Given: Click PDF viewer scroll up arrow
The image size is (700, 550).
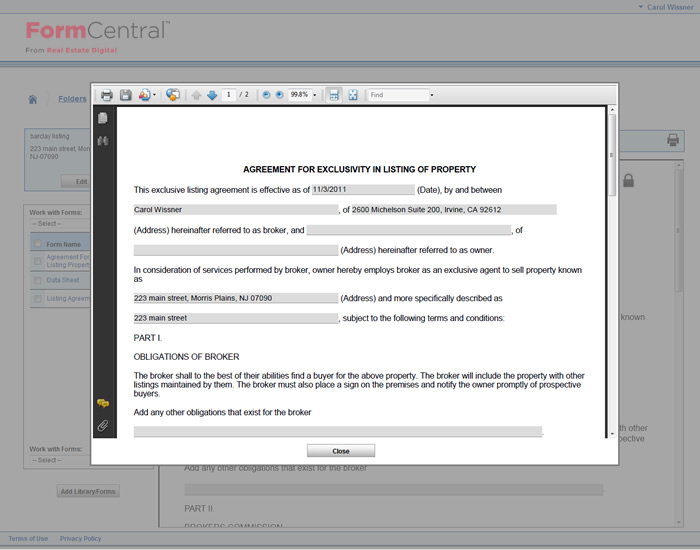Looking at the screenshot, I should point(612,110).
